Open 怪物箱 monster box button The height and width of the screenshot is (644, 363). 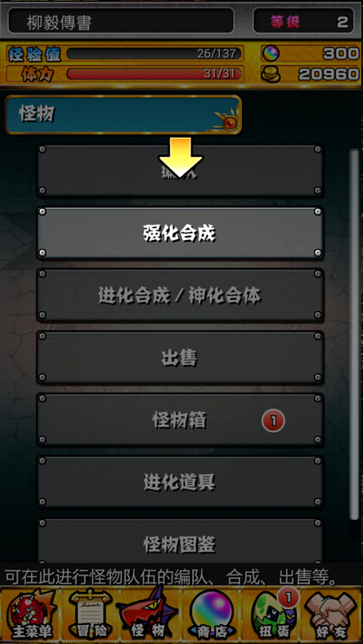[x=180, y=420]
